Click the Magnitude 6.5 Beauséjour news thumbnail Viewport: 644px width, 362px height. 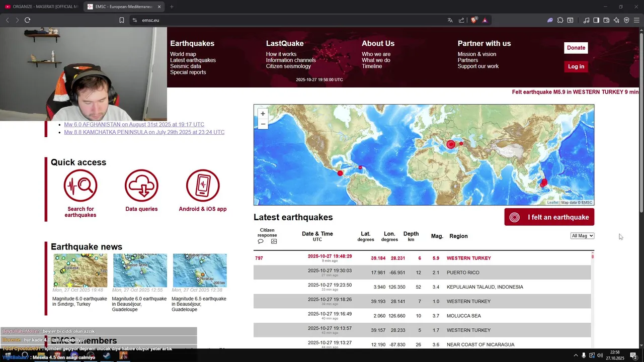tap(200, 270)
